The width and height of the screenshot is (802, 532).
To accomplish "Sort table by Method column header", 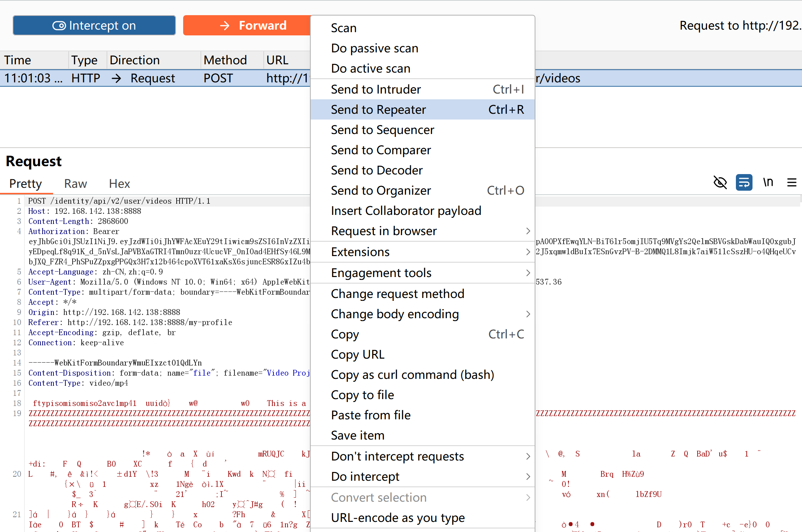I will click(x=225, y=60).
